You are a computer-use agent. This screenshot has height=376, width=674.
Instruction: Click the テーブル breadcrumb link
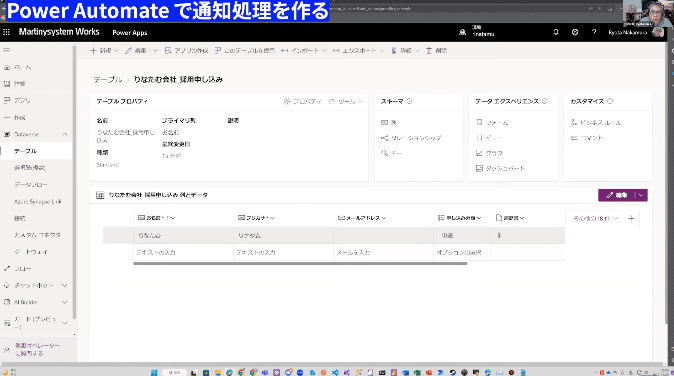[107, 79]
